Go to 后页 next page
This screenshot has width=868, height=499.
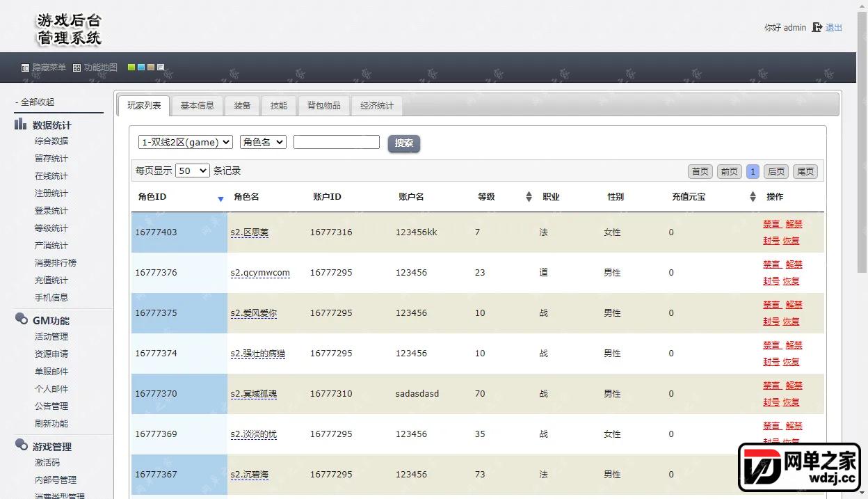tap(776, 171)
